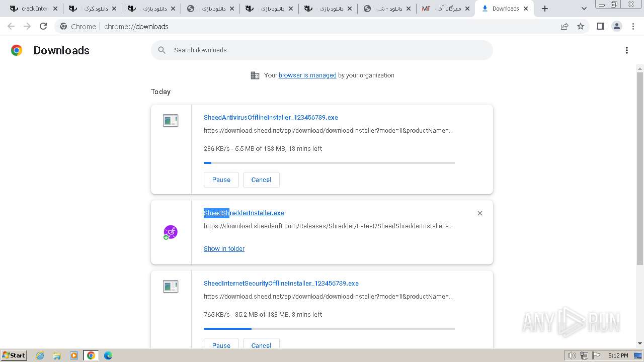Switch to the دانلود - ش tab

pos(387,9)
